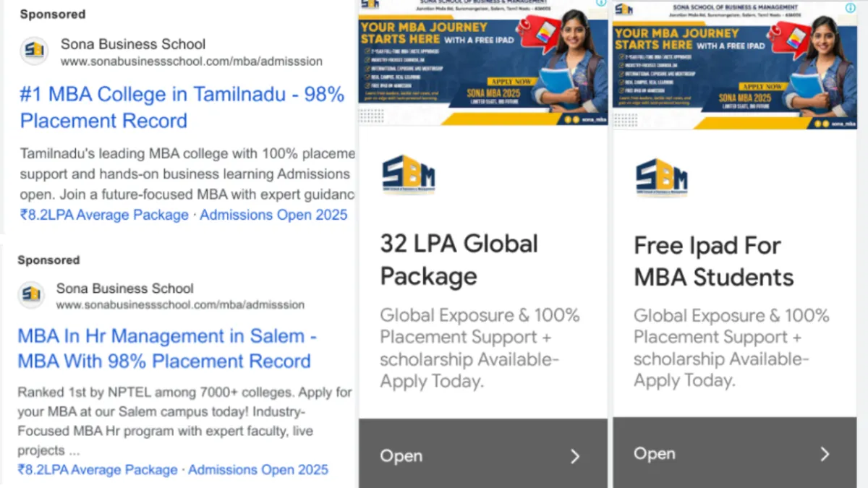The height and width of the screenshot is (488, 868).
Task: Click chevron arrow on '32 LPA Global Package' ad
Action: [x=575, y=456]
